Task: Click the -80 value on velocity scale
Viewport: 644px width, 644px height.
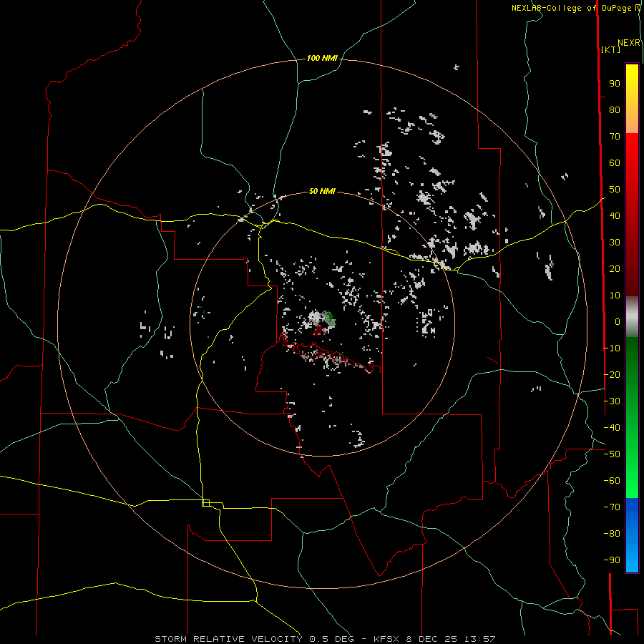Action: (x=612, y=534)
